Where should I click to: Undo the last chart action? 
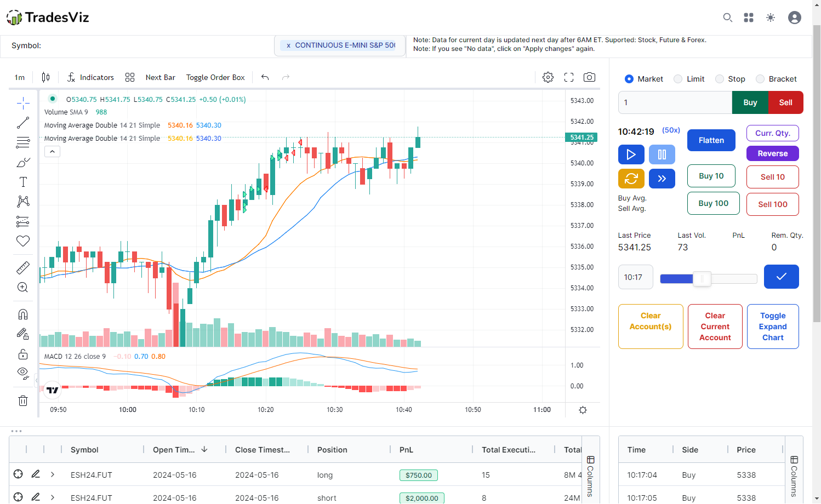tap(265, 77)
